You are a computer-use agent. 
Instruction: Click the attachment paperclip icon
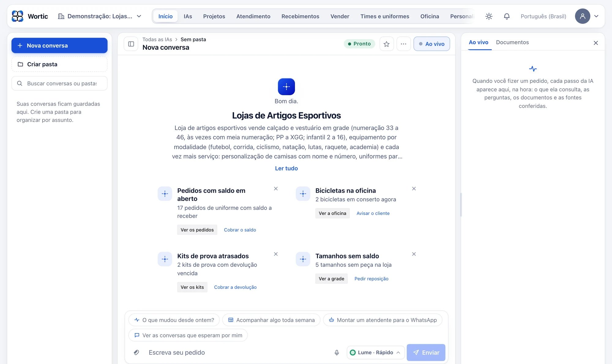pyautogui.click(x=136, y=352)
